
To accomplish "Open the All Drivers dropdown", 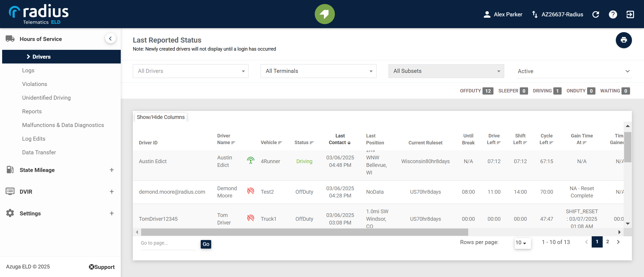I will pyautogui.click(x=191, y=71).
